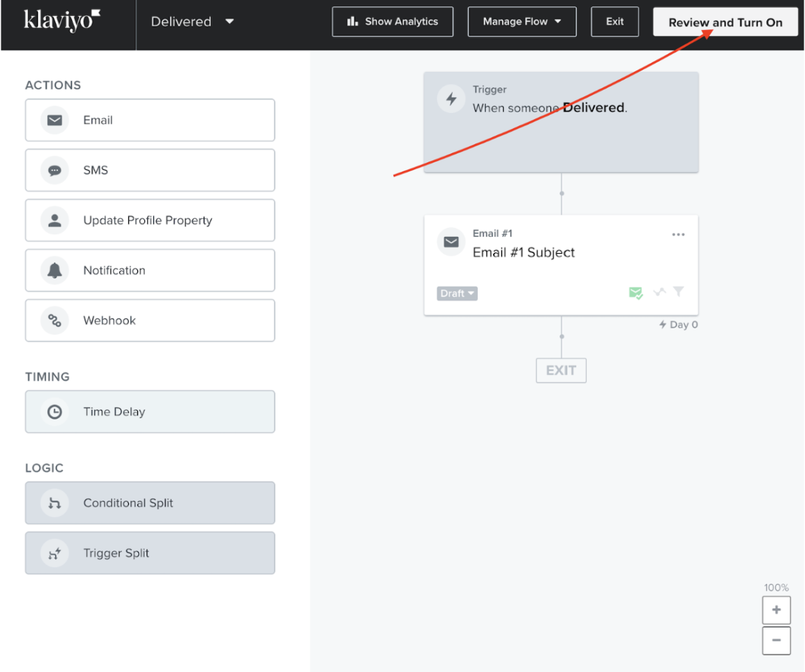Click the Trigger Split lightning icon
Viewport: 805px width, 672px height.
click(x=54, y=553)
